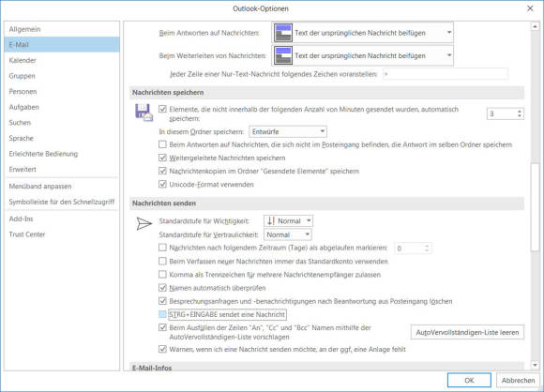Image resolution: width=544 pixels, height=392 pixels.
Task: Click AutoVervollständigen-Liste leeren button
Action: point(467,332)
